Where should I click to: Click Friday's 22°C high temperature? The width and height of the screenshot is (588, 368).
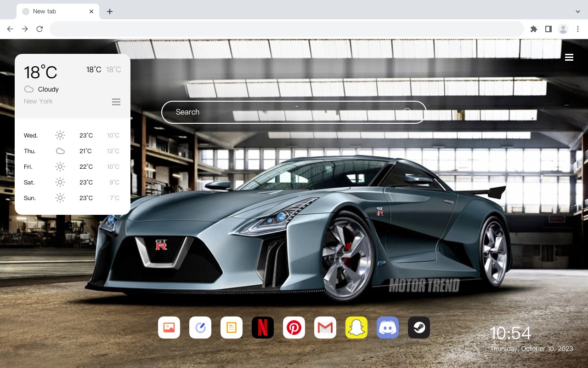(86, 167)
